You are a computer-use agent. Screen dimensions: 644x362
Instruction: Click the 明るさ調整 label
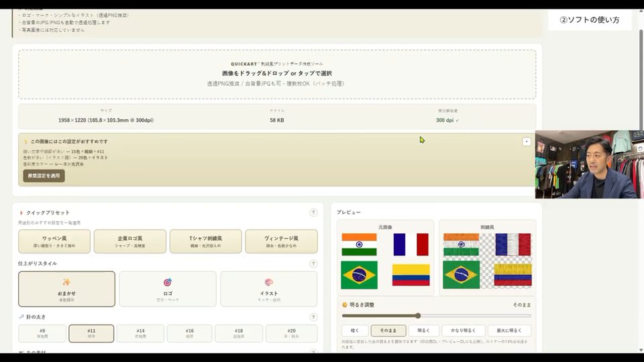coord(362,305)
